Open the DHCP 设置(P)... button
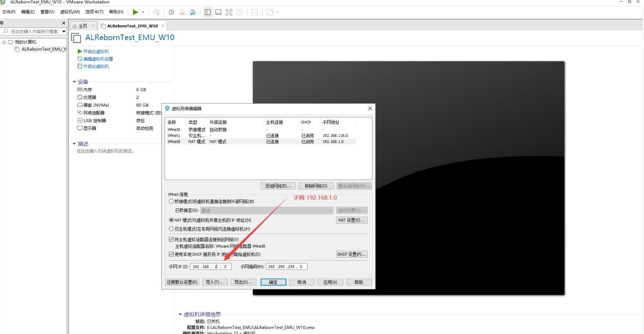Image resolution: width=644 pixels, height=334 pixels. (352, 254)
